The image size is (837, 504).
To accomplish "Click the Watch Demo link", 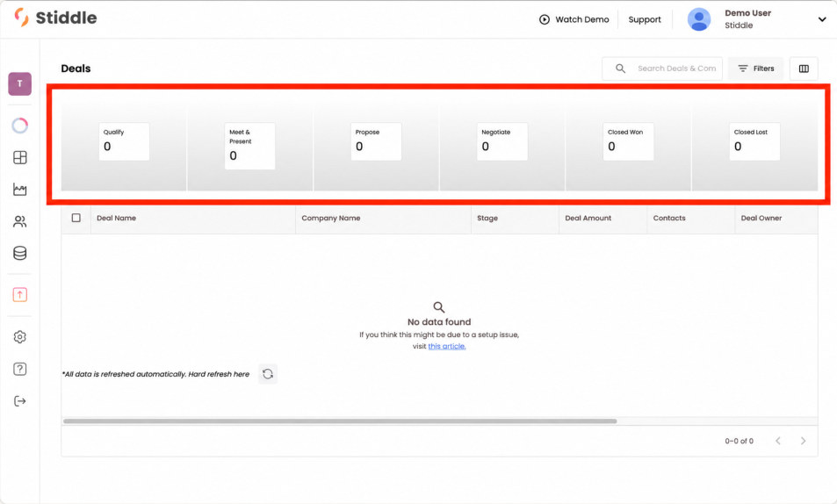I will [x=581, y=19].
